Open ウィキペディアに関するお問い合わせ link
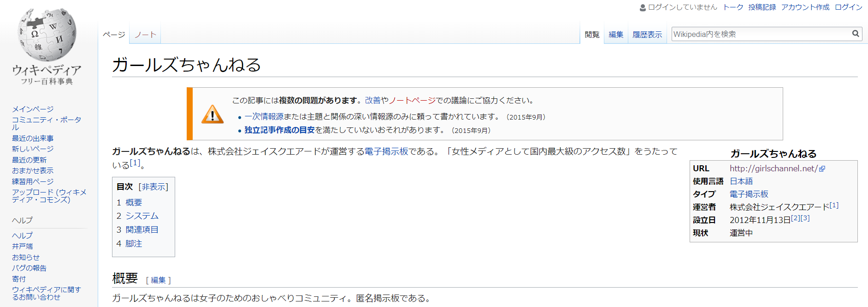The image size is (868, 307). pos(47,293)
